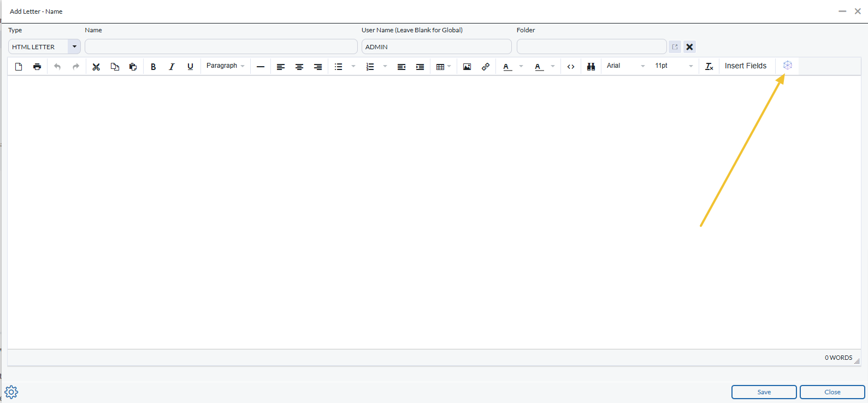The height and width of the screenshot is (403, 868).
Task: Toggle bold formatting
Action: click(153, 67)
